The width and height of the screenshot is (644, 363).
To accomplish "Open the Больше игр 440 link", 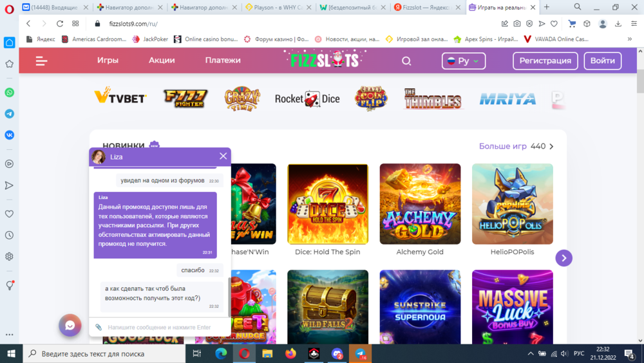I will (516, 146).
